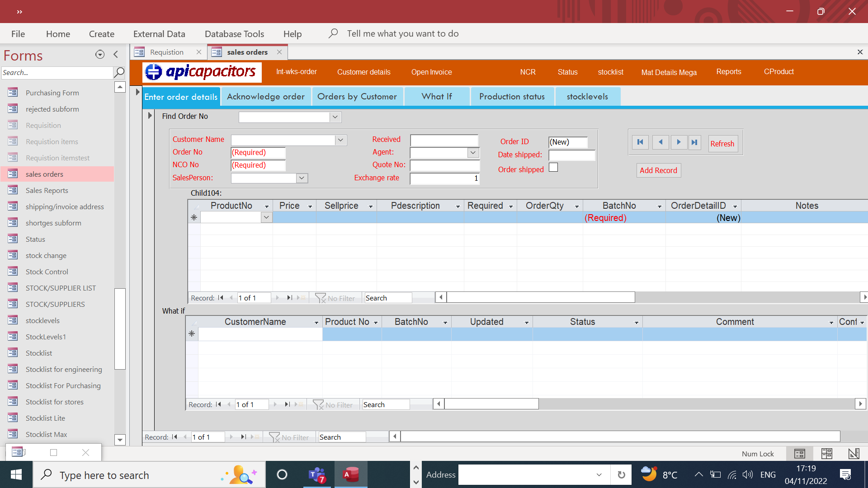Go to first record navigation button
The image size is (868, 488).
coord(640,142)
